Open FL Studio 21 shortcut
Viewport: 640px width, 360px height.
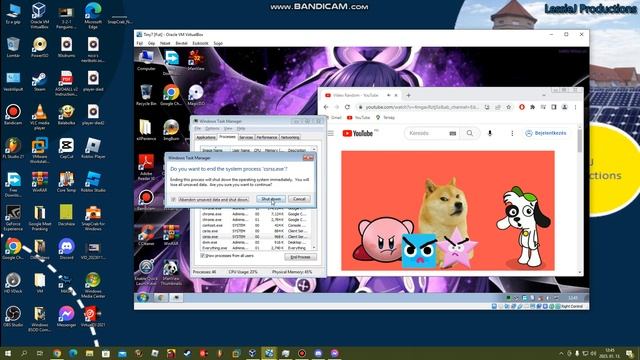tap(13, 149)
